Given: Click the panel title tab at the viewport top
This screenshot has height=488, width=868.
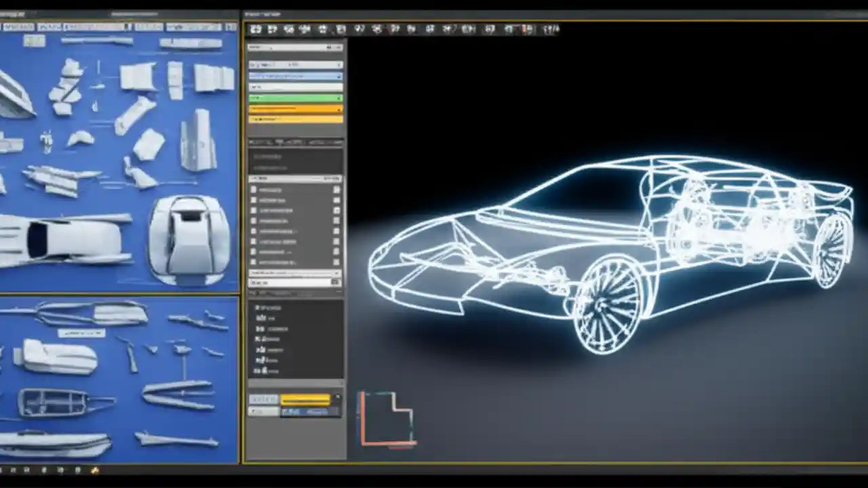Looking at the screenshot, I should [261, 13].
